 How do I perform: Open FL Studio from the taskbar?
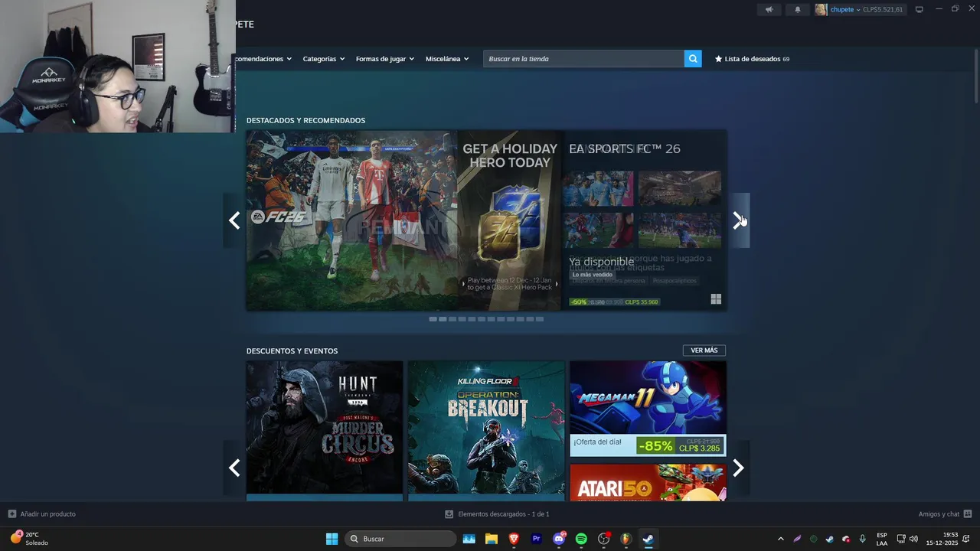pos(626,539)
